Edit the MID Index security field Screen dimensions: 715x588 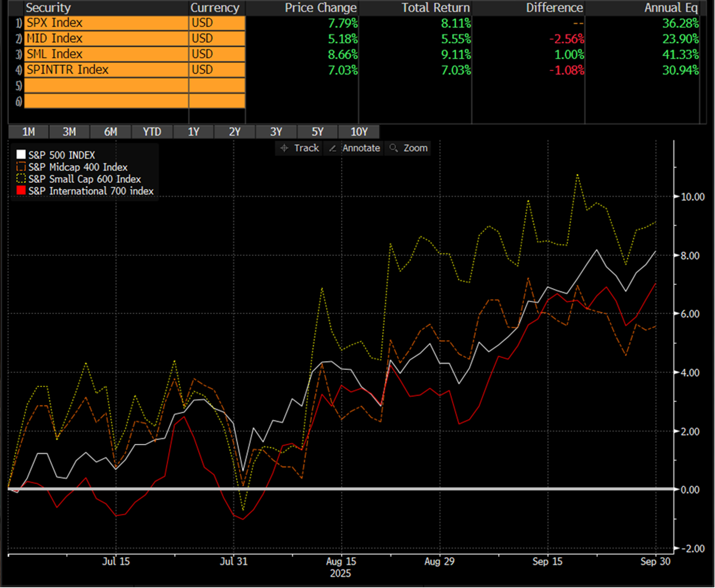(x=106, y=38)
